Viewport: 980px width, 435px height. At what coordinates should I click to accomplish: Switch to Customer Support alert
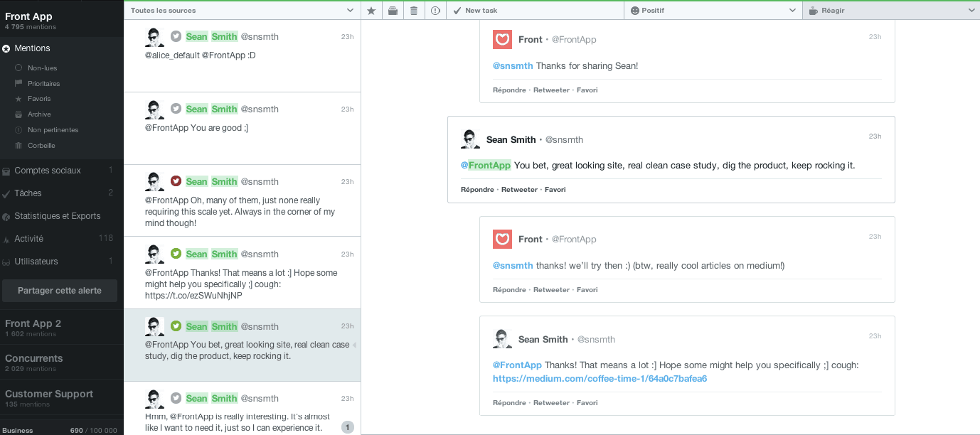click(62, 398)
